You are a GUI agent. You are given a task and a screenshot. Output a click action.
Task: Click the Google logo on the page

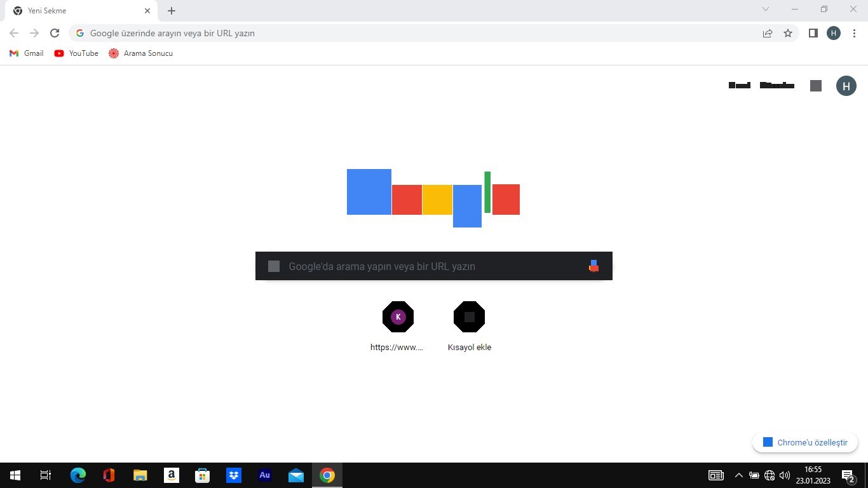(x=433, y=198)
